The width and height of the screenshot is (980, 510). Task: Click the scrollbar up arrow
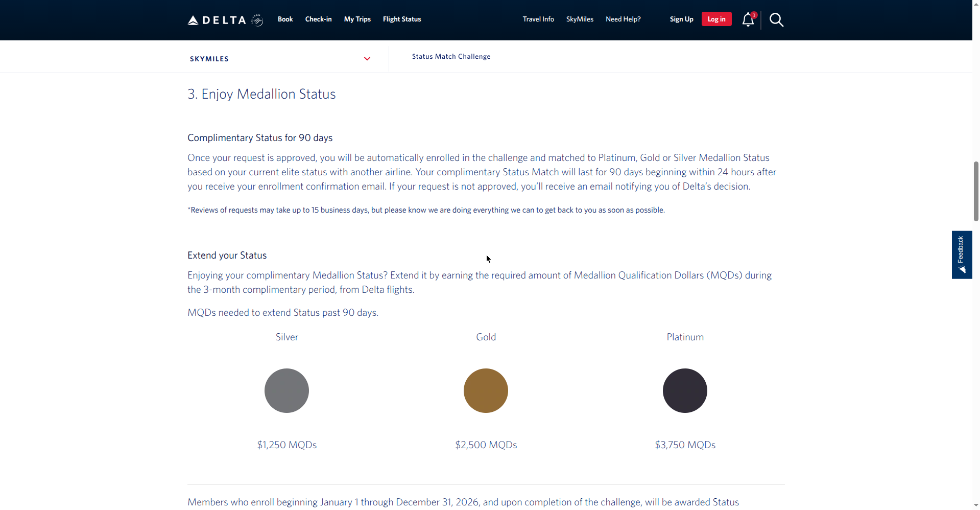tap(976, 4)
